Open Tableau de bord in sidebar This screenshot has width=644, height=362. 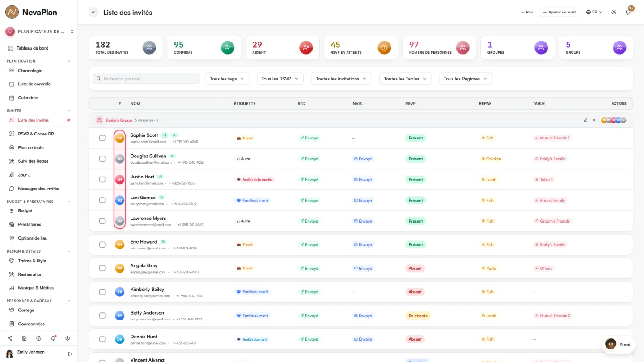click(x=33, y=48)
